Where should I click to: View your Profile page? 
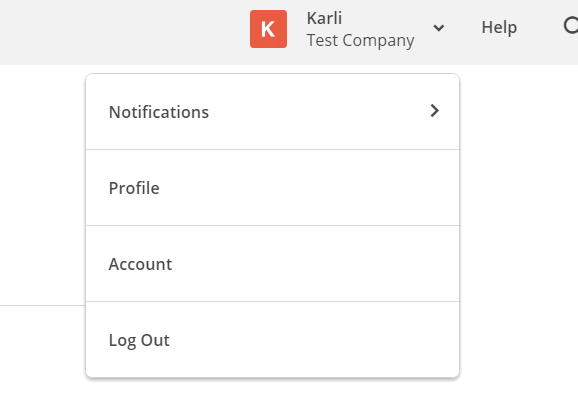tap(272, 188)
